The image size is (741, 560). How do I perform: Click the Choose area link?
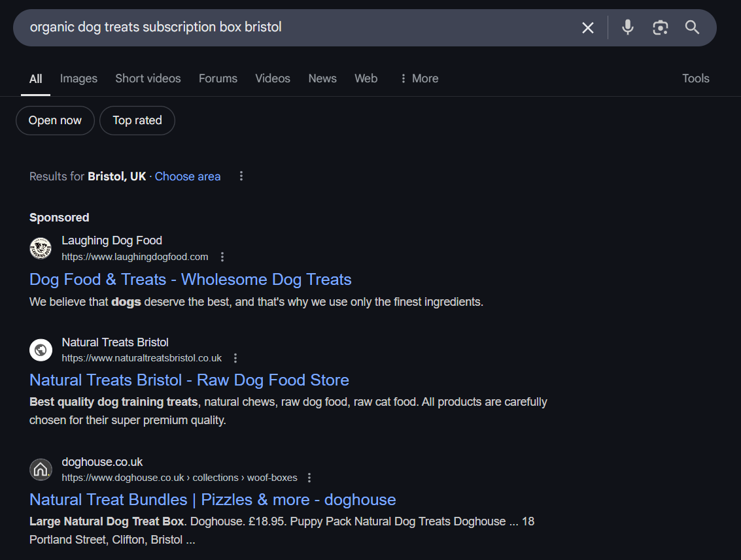188,176
